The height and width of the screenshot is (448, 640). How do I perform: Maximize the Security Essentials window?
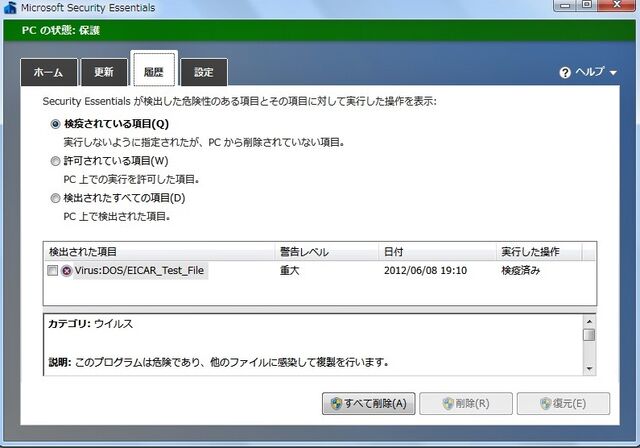click(x=587, y=5)
